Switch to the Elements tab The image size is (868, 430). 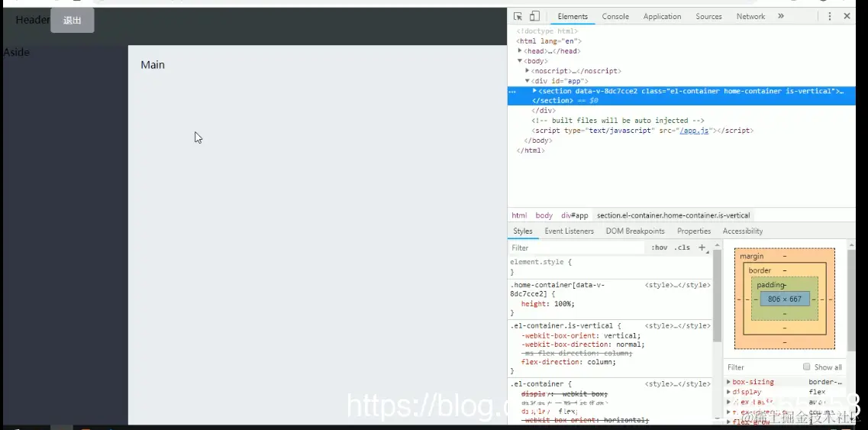pos(573,17)
